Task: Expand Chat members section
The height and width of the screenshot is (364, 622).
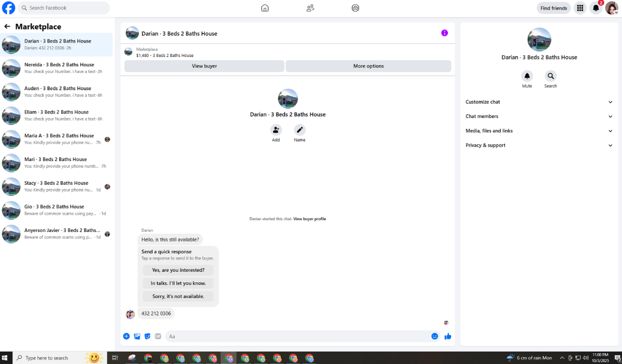Action: [x=539, y=117]
